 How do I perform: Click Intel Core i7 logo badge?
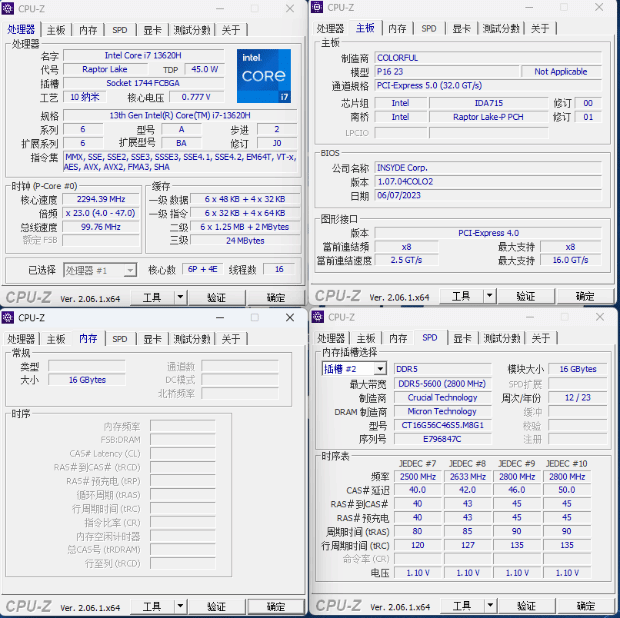[264, 76]
